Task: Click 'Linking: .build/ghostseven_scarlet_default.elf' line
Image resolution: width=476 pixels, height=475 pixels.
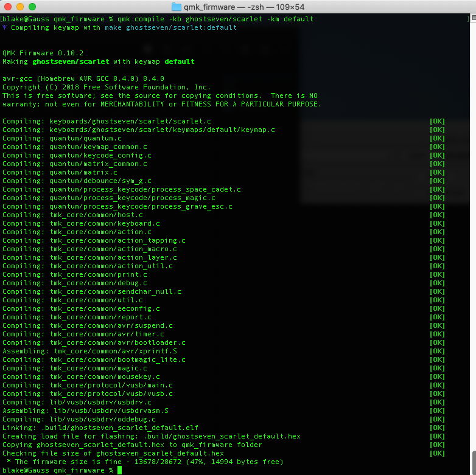Action: 100,427
